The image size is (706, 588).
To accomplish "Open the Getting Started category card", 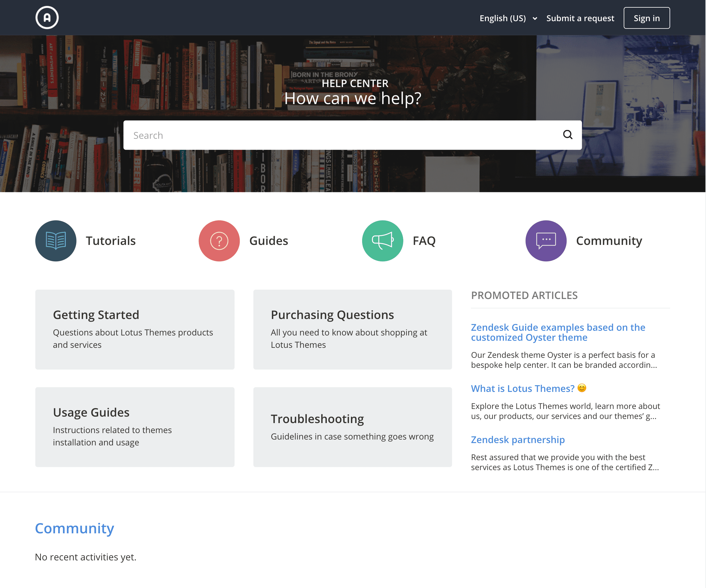I will (134, 329).
